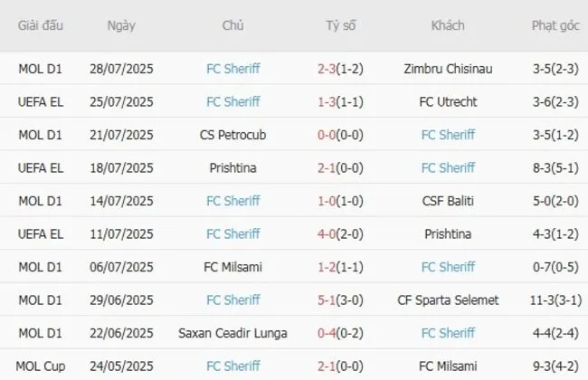Click the Phạt góc column header
The image size is (588, 380).
(555, 25)
